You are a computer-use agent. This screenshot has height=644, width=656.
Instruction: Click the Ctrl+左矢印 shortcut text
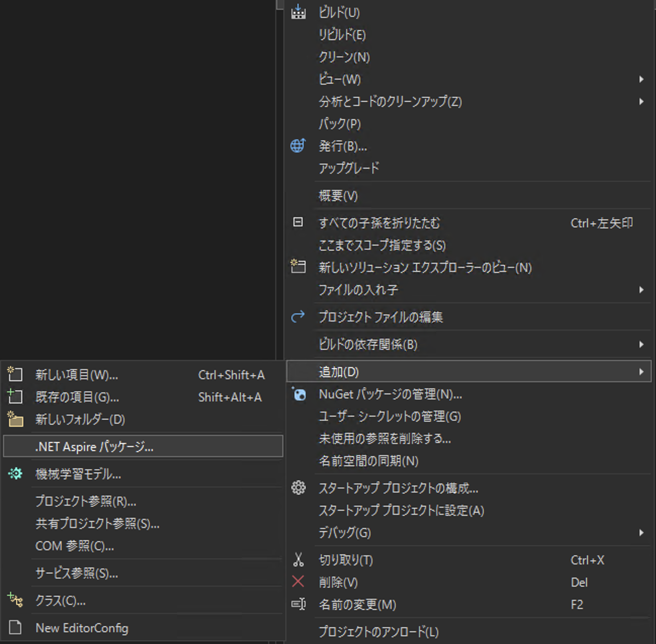coord(602,223)
